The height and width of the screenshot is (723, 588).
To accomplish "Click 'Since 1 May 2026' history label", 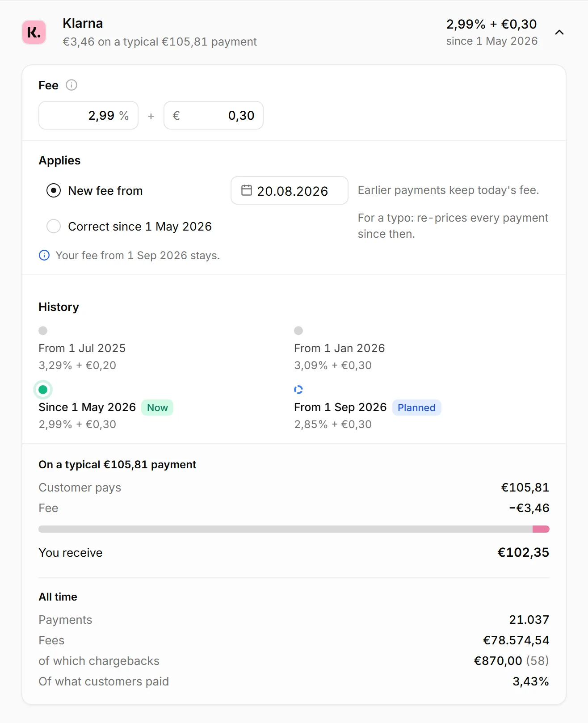I will 87,408.
